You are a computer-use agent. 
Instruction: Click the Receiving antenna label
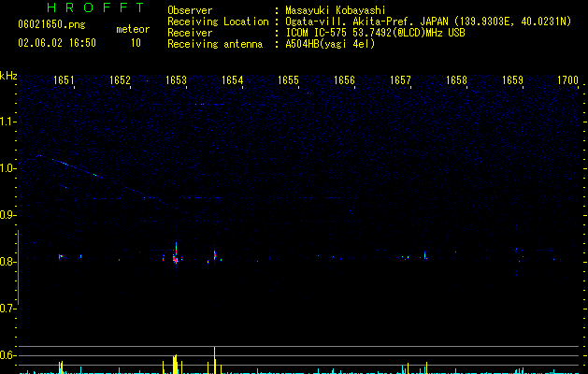[x=215, y=44]
